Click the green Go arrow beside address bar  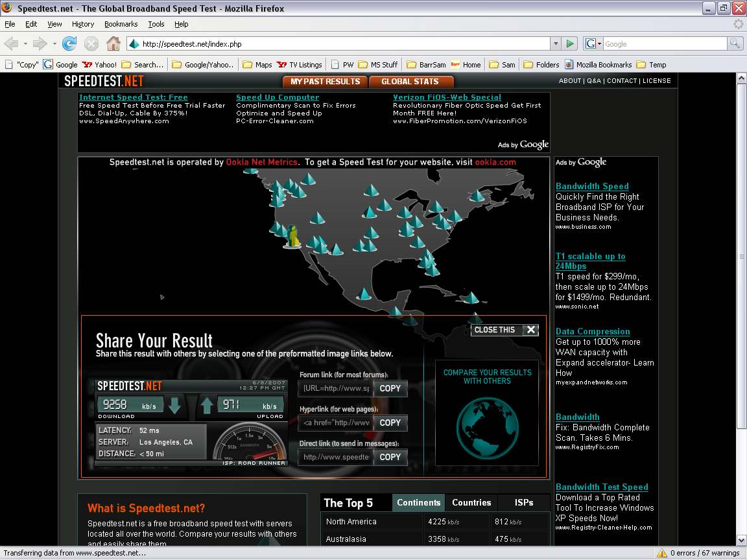[570, 44]
